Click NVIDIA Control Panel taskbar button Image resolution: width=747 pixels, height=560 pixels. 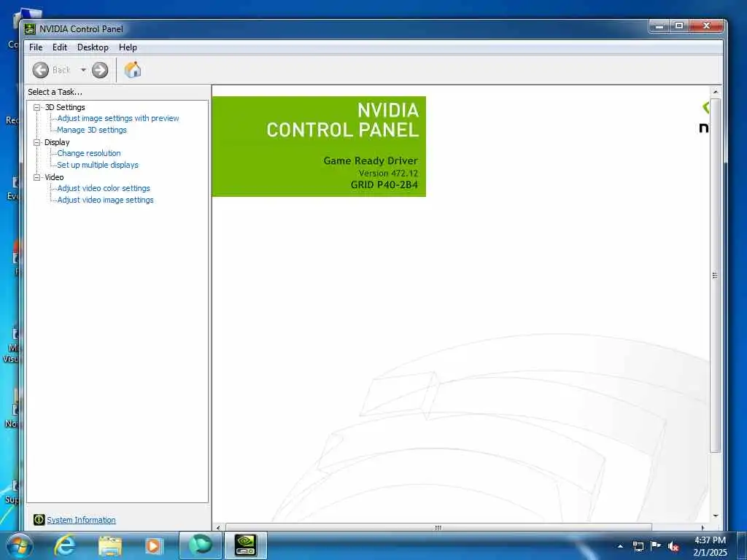(246, 545)
